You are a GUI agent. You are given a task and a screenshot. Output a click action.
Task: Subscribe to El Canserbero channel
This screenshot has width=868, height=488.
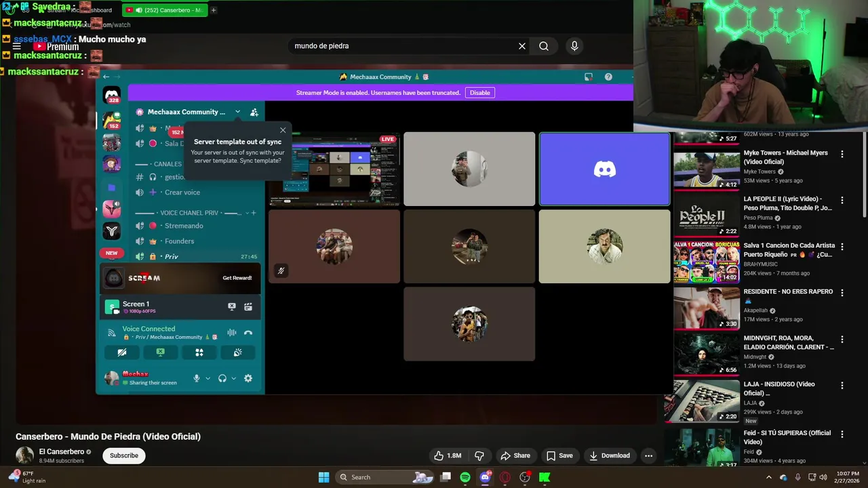point(124,455)
